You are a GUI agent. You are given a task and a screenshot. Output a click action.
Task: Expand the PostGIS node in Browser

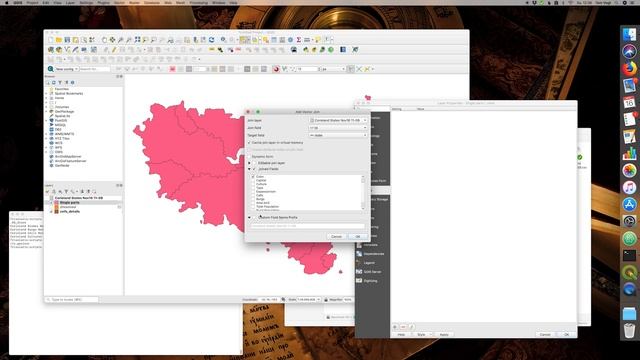pyautogui.click(x=47, y=120)
